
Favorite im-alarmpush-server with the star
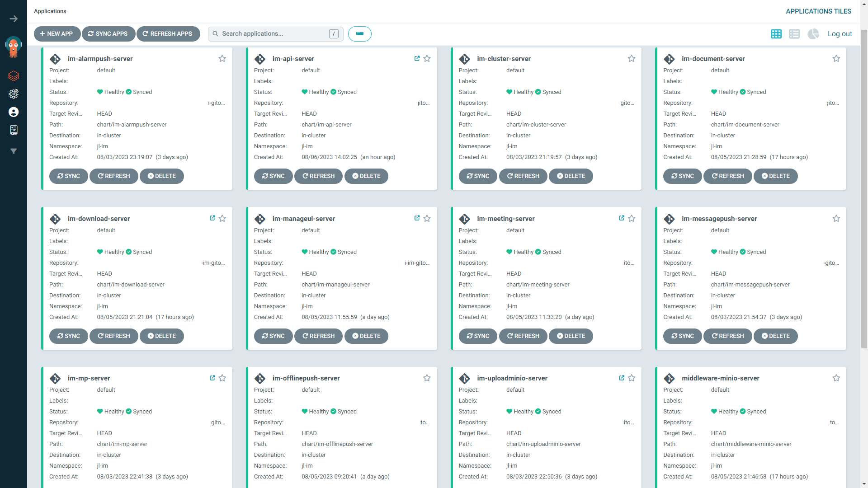tap(222, 59)
